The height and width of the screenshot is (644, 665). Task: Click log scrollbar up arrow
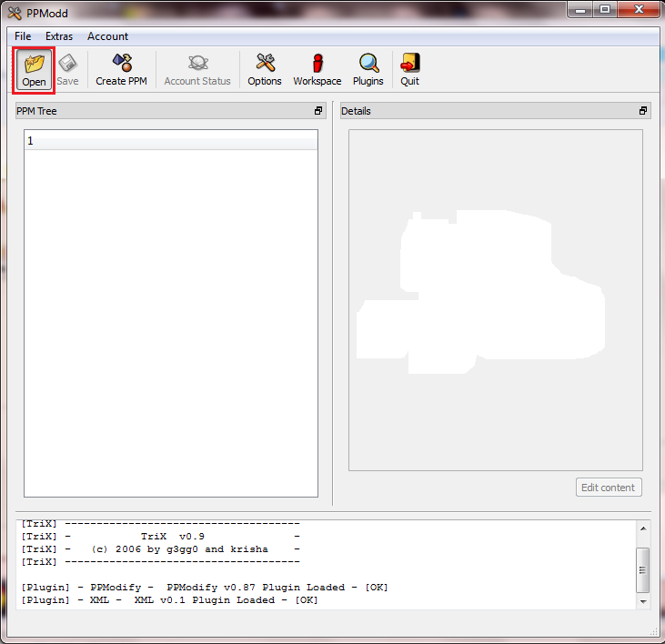[643, 528]
